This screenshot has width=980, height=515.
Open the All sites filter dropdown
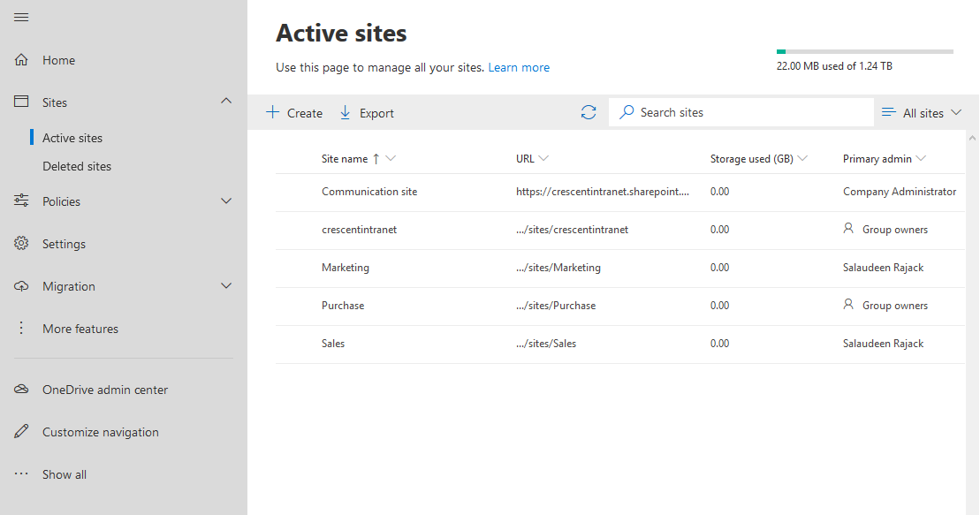pyautogui.click(x=922, y=112)
